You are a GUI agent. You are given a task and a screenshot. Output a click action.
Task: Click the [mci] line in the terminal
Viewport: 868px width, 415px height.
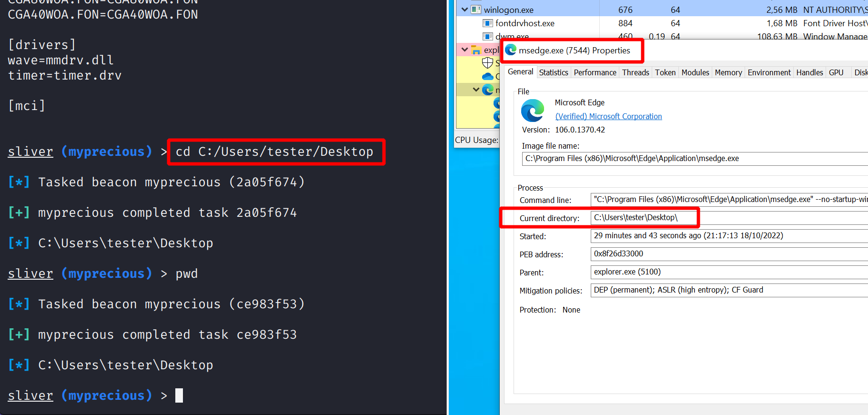click(27, 106)
